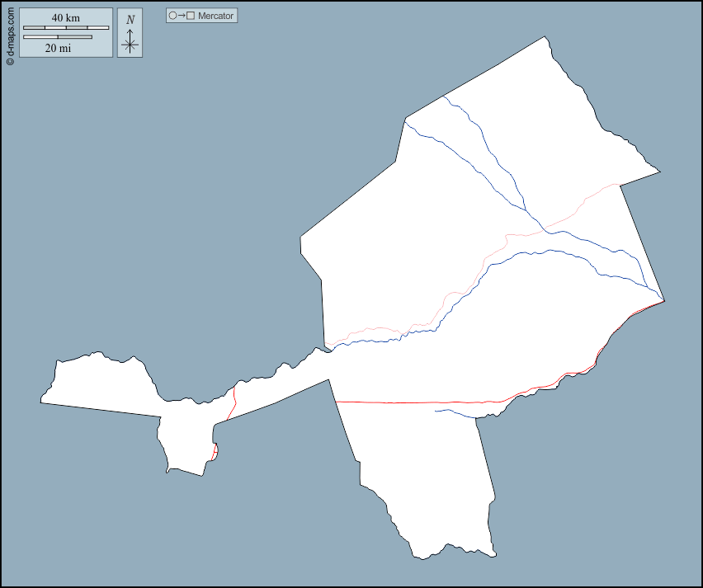The image size is (703, 588).
Task: Click the small red segment on southwest bulge
Action: click(x=215, y=451)
